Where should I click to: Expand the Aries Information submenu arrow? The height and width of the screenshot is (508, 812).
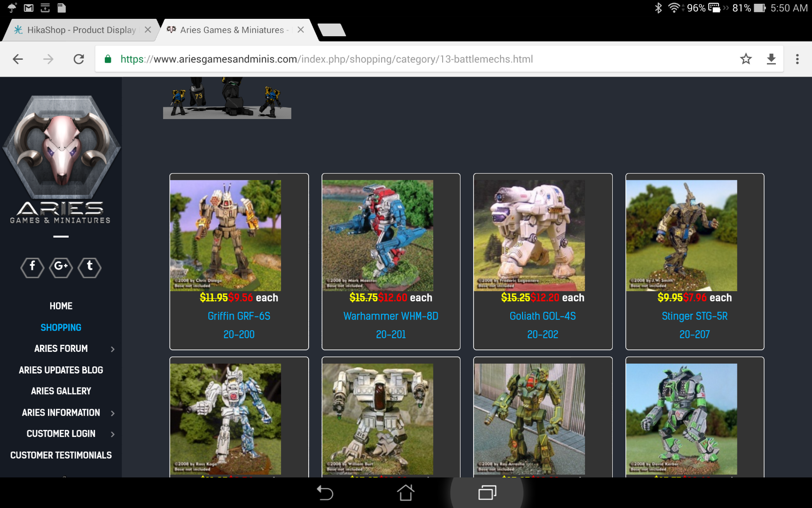tap(113, 413)
